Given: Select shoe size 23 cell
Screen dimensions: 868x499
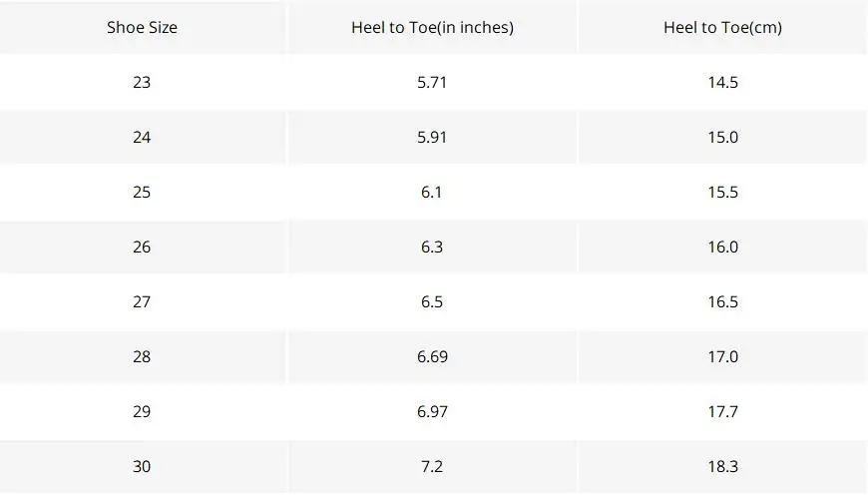Looking at the screenshot, I should [143, 82].
